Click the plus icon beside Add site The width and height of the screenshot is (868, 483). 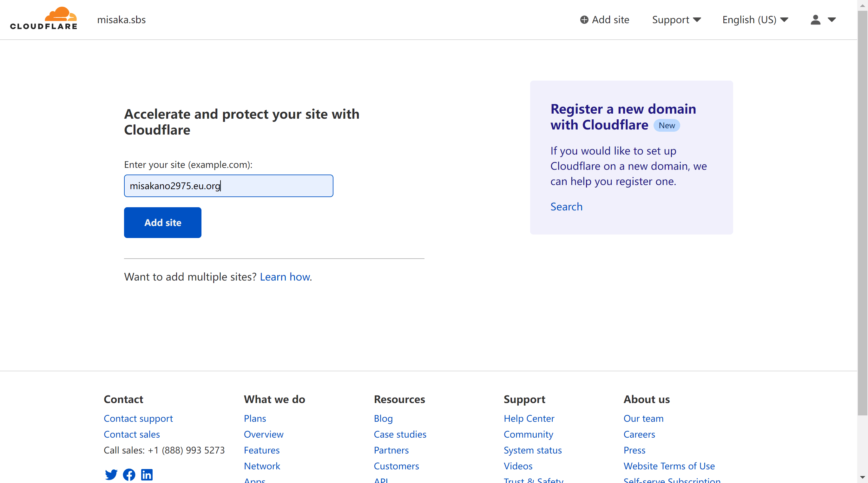584,20
